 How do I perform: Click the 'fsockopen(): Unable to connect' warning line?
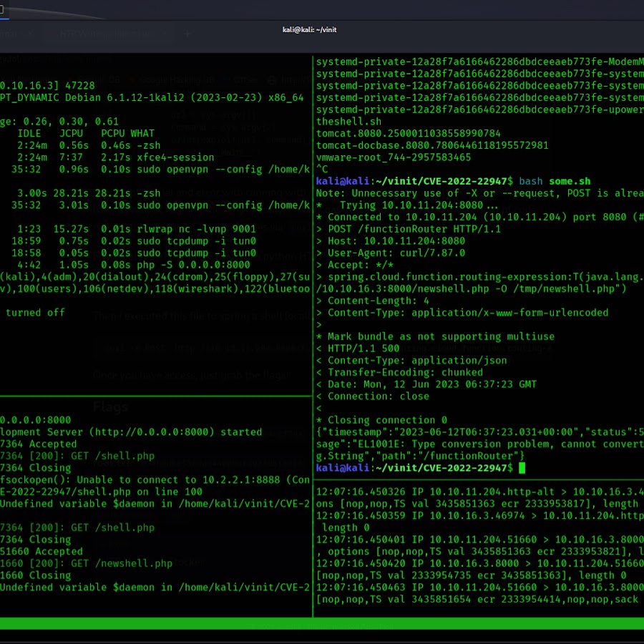coord(155,479)
